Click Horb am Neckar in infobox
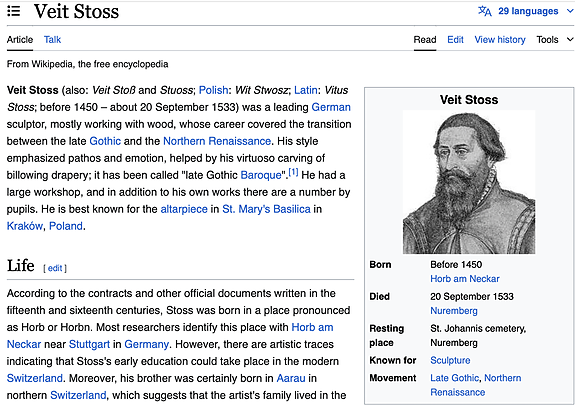Image resolution: width=575 pixels, height=405 pixels. point(465,279)
